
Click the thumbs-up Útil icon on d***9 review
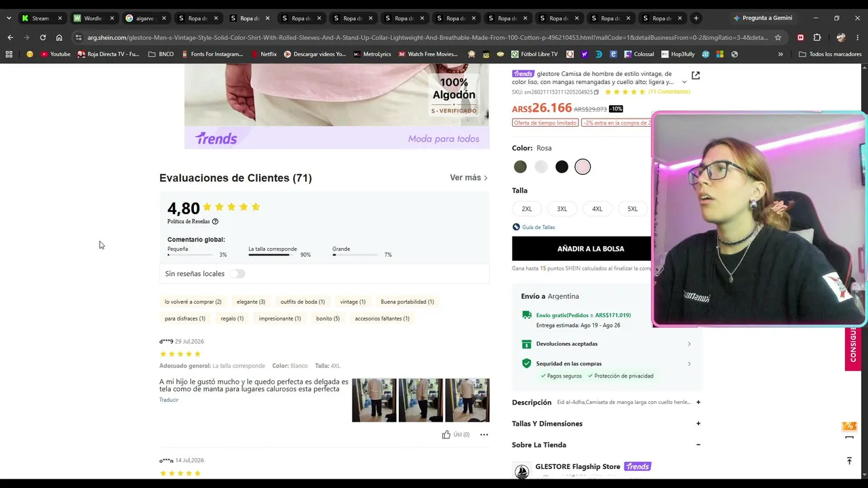click(x=446, y=434)
